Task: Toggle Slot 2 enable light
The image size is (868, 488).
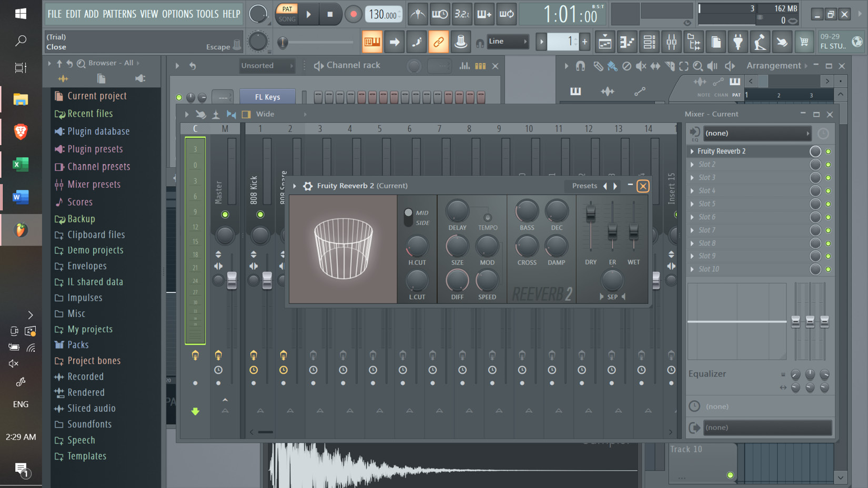Action: click(x=829, y=165)
